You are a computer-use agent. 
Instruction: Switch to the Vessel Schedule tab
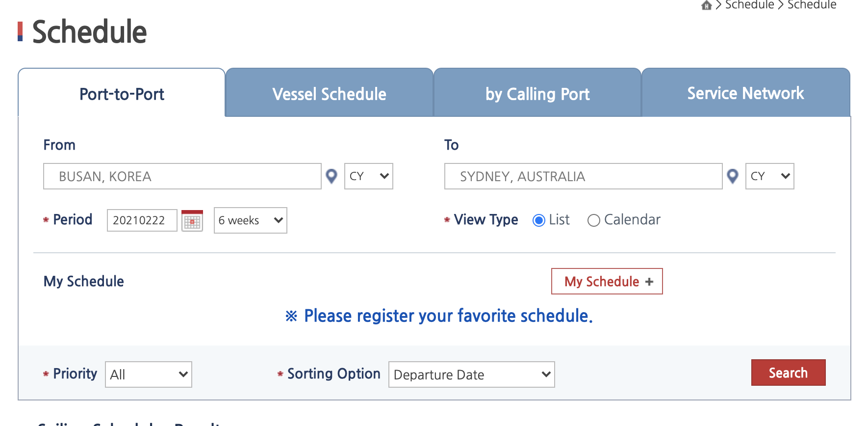tap(330, 93)
